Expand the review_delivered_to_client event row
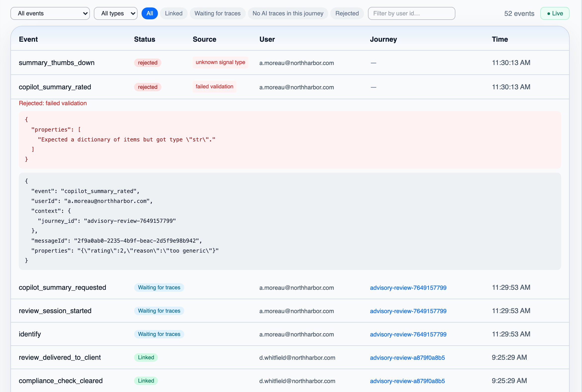 click(x=290, y=358)
